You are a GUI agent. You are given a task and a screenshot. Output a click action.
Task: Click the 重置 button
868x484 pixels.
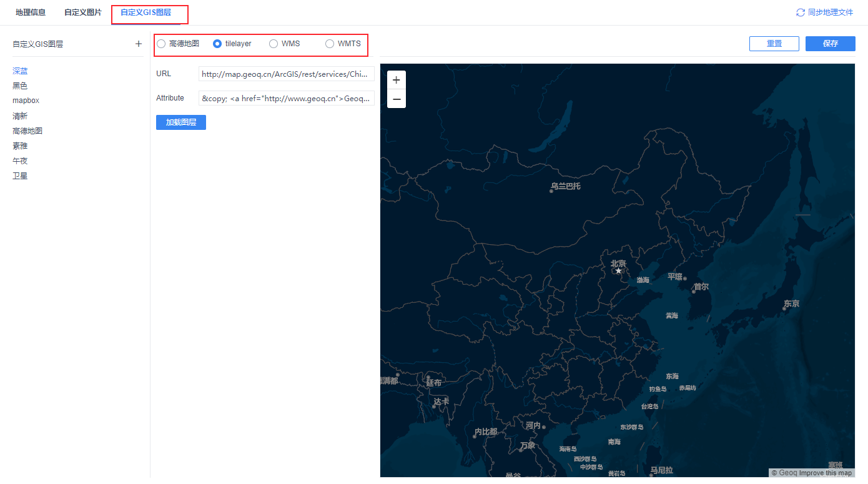(774, 44)
